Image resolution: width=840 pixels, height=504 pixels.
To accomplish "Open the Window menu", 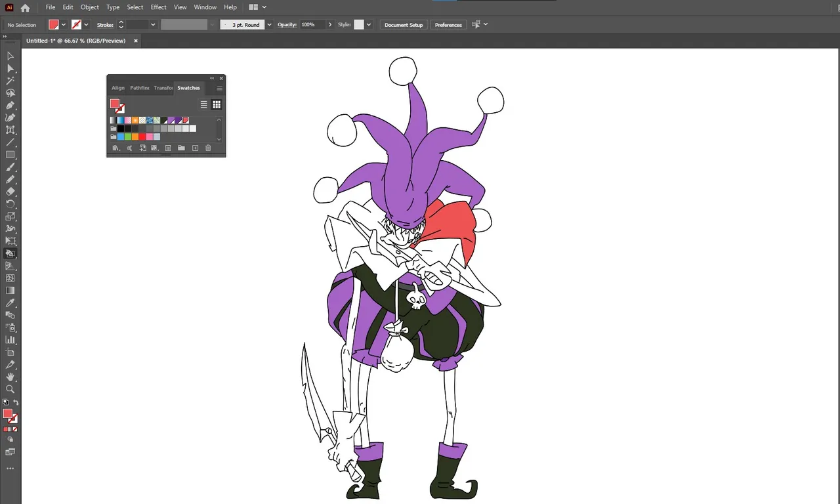I will click(x=205, y=7).
